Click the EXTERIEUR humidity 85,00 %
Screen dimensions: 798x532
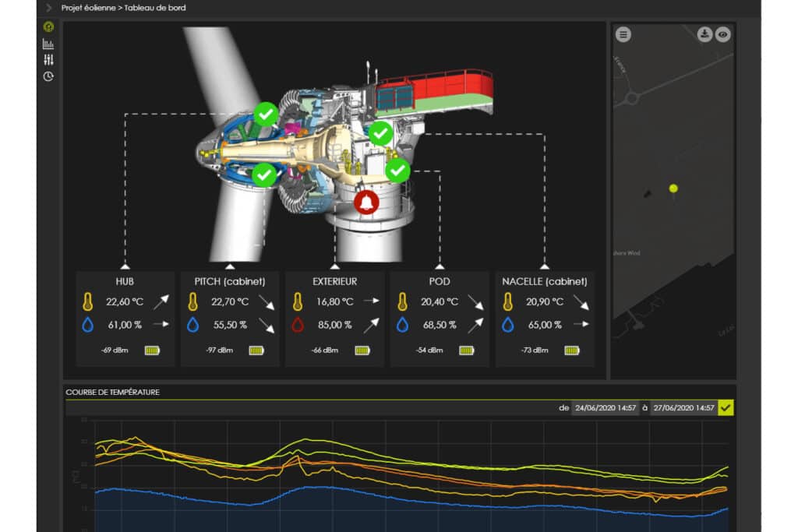tap(335, 325)
